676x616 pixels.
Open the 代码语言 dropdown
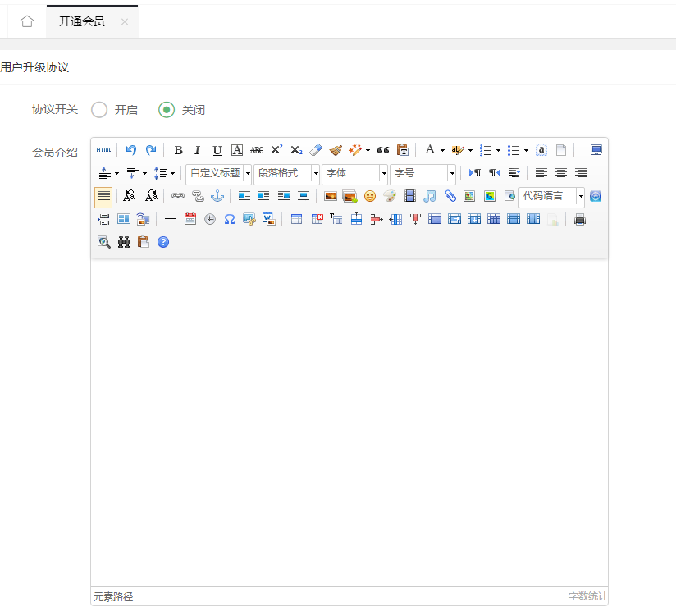[552, 197]
